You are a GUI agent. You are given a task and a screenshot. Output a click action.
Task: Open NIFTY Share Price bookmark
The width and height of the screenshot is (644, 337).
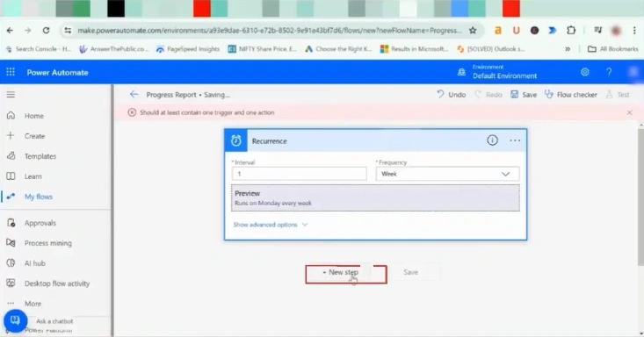click(x=262, y=49)
